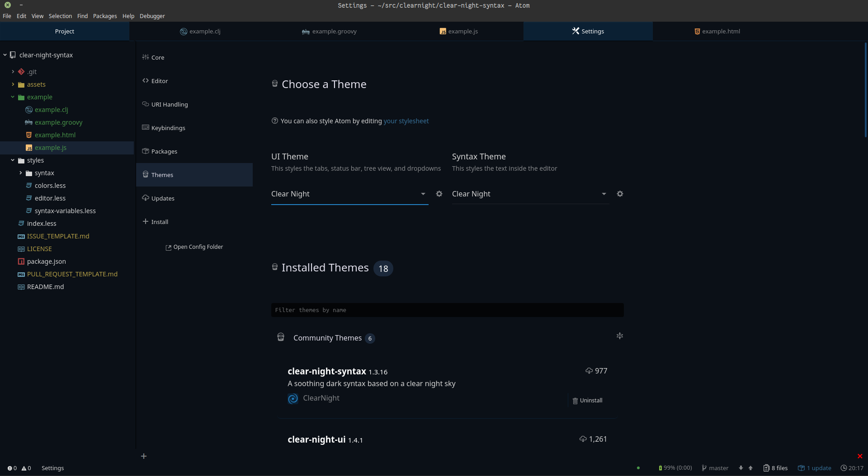The image size is (868, 476).
Task: Click the Installed Themes heading icon
Action: (x=275, y=267)
